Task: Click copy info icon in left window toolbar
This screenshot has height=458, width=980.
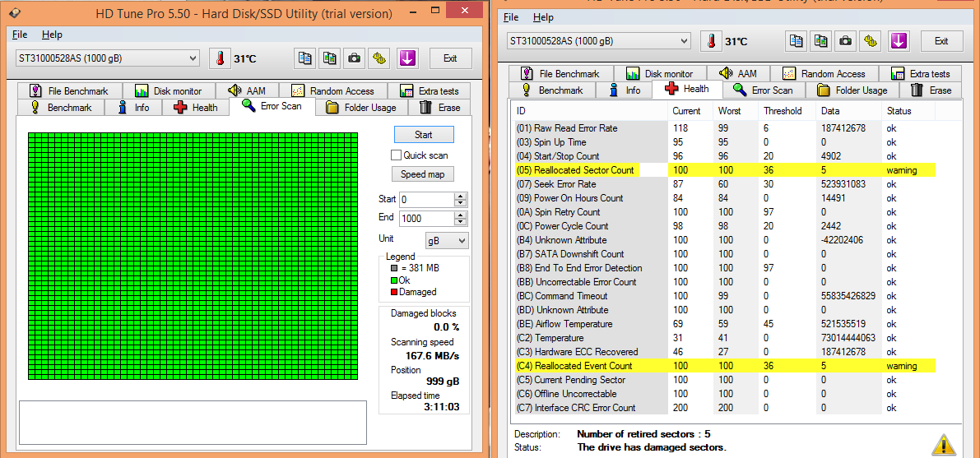Action: (x=305, y=58)
